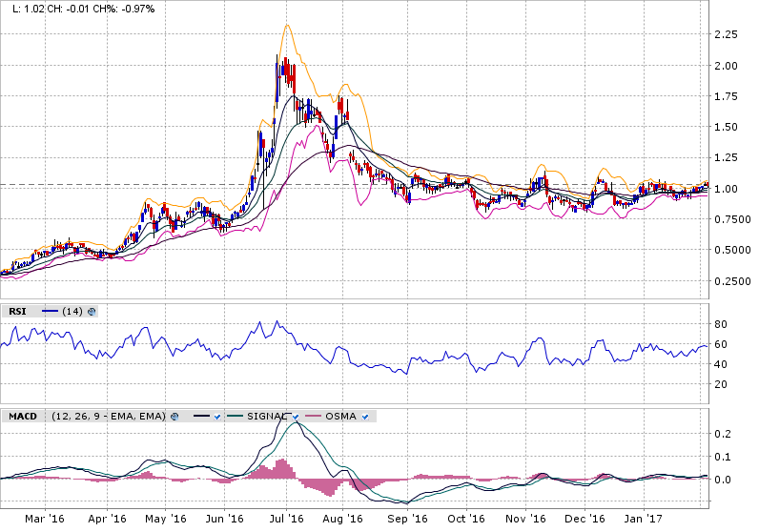Image resolution: width=759 pixels, height=532 pixels.
Task: Click the MACD 0.2 axis label
Action: pos(723,434)
